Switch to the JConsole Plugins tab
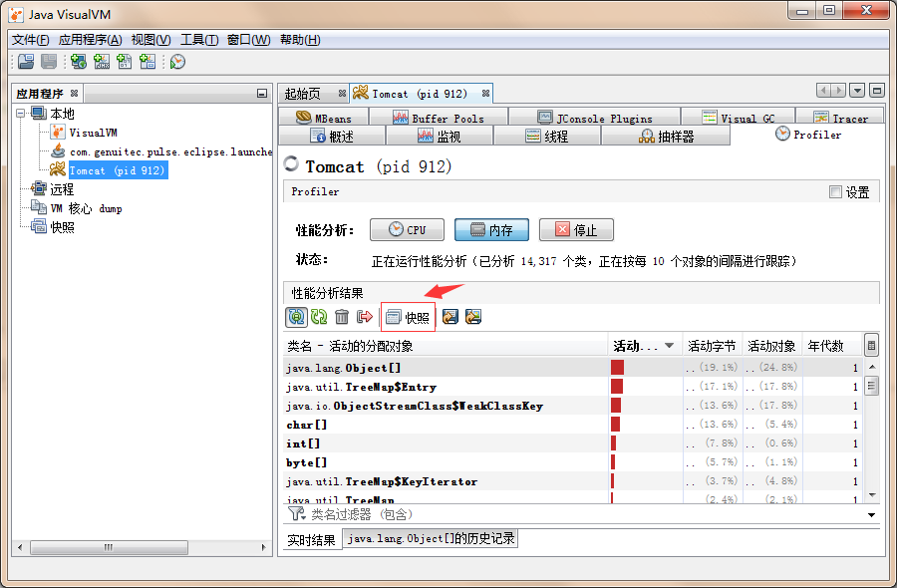Image resolution: width=897 pixels, height=588 pixels. tap(595, 118)
